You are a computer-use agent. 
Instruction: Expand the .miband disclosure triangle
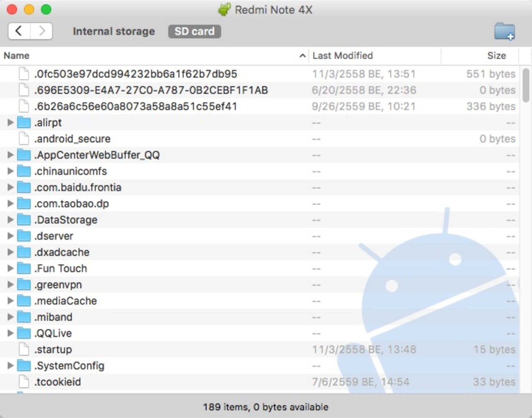[x=10, y=317]
